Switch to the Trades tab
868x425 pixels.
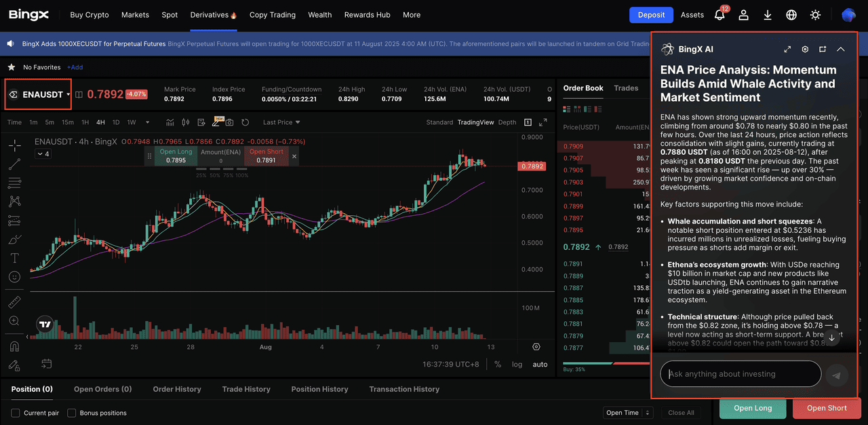626,88
